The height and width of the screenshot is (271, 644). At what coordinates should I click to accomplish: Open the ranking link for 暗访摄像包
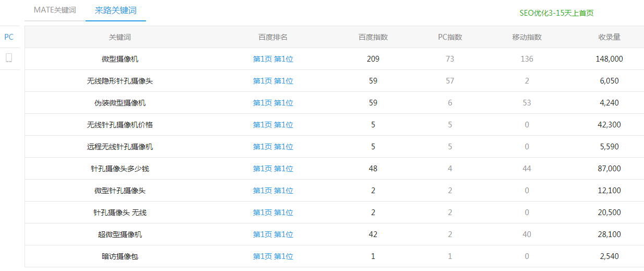[273, 256]
